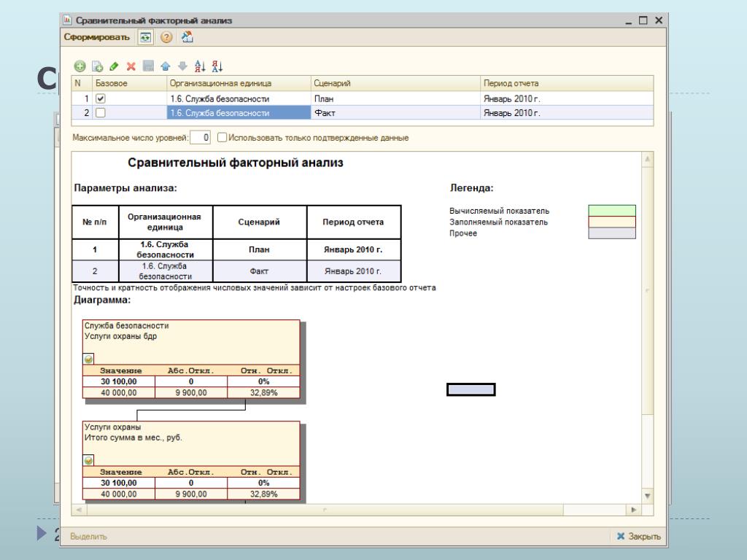The width and height of the screenshot is (747, 560).
Task: Click the Сценарий column header in grid
Action: [395, 83]
